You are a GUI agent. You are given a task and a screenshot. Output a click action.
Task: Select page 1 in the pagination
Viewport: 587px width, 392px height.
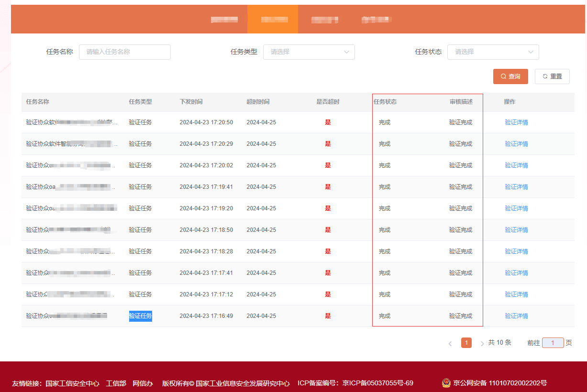coord(466,343)
